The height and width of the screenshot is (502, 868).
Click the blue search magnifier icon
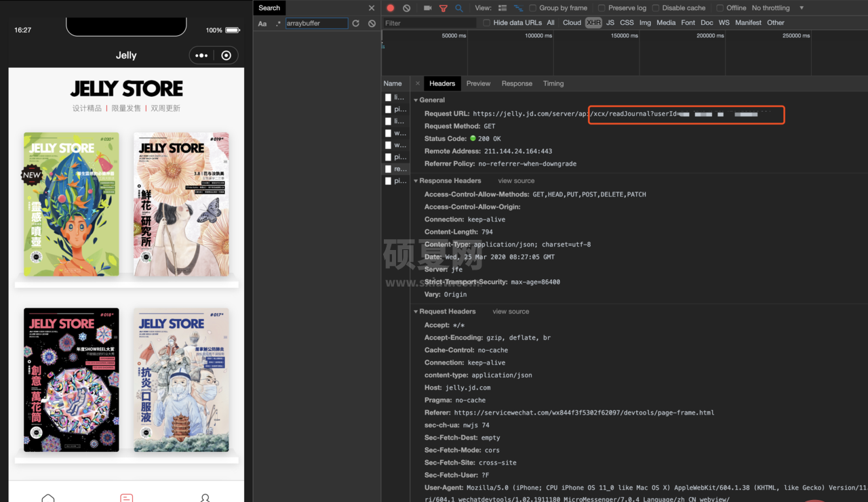coord(459,8)
